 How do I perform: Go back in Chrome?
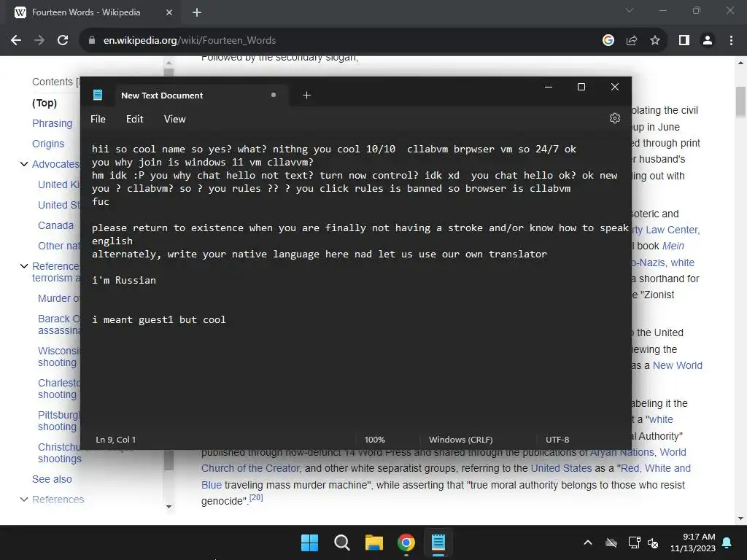tap(16, 40)
